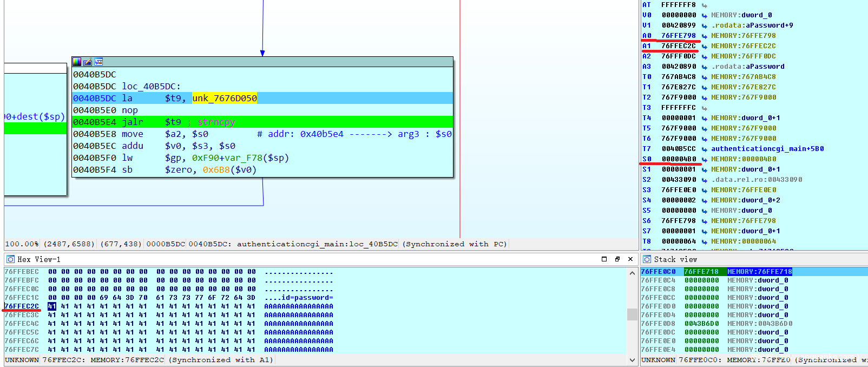Maximize the Hex View-1 panel
The width and height of the screenshot is (868, 367).
click(604, 259)
